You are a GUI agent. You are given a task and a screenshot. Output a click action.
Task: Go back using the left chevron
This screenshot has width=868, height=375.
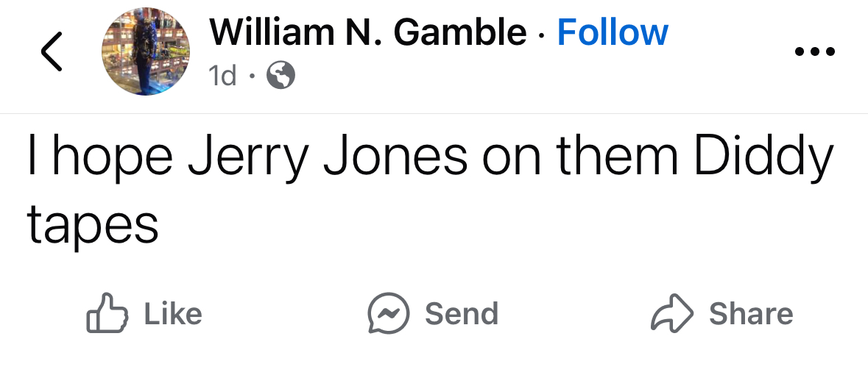51,52
